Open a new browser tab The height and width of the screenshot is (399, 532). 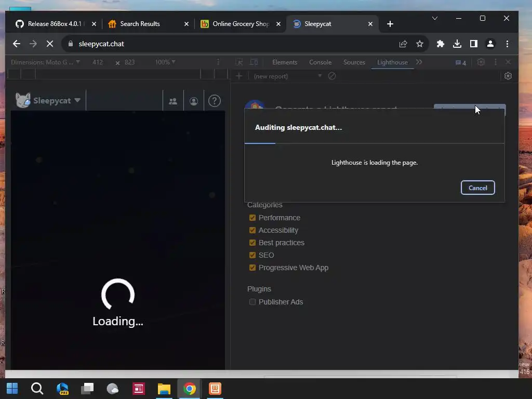390,24
